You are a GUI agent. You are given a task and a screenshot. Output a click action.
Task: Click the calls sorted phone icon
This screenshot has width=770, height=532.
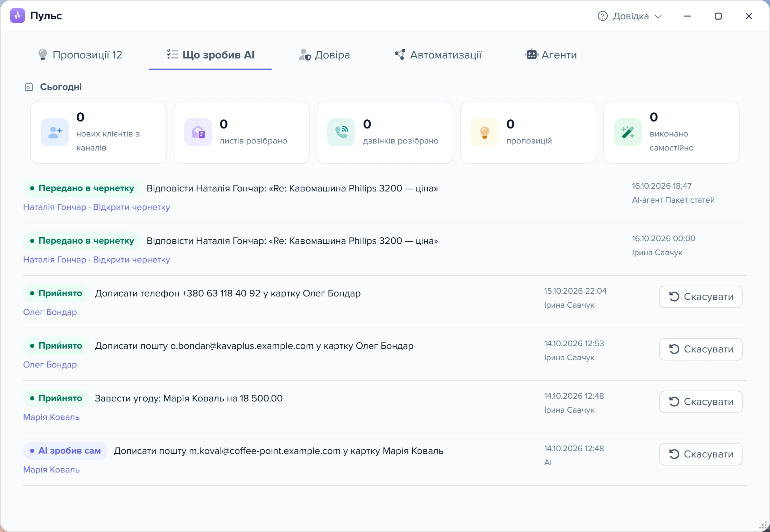pyautogui.click(x=341, y=132)
